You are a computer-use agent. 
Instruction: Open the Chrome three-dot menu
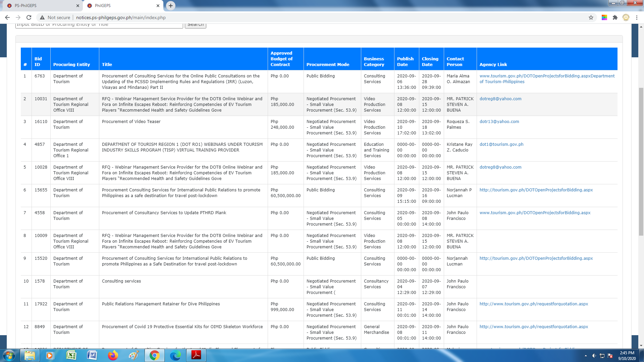tap(637, 17)
